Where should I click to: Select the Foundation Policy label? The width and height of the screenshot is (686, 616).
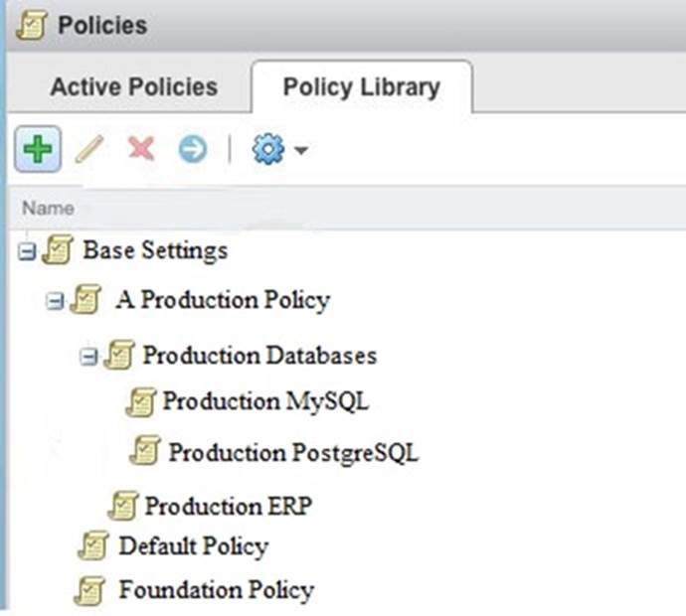point(216,590)
